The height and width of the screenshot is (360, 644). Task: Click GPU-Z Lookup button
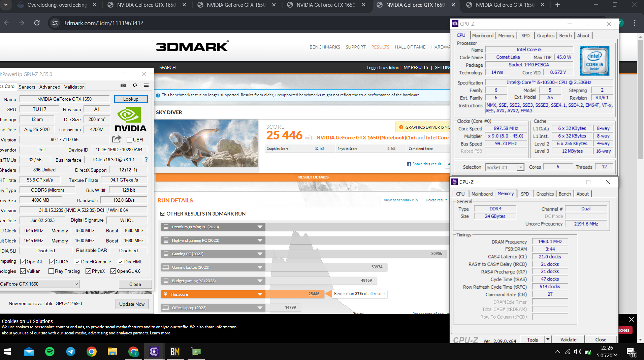[x=131, y=99]
